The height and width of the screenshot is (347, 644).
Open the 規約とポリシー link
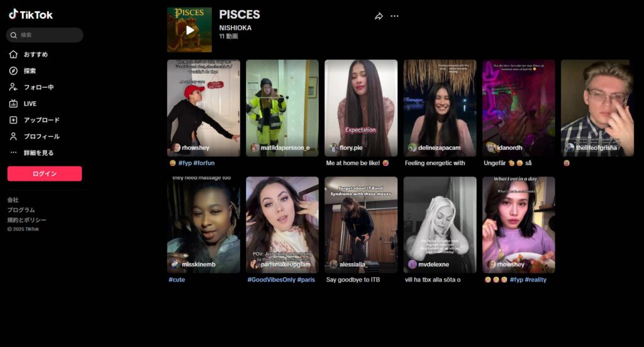(x=26, y=220)
